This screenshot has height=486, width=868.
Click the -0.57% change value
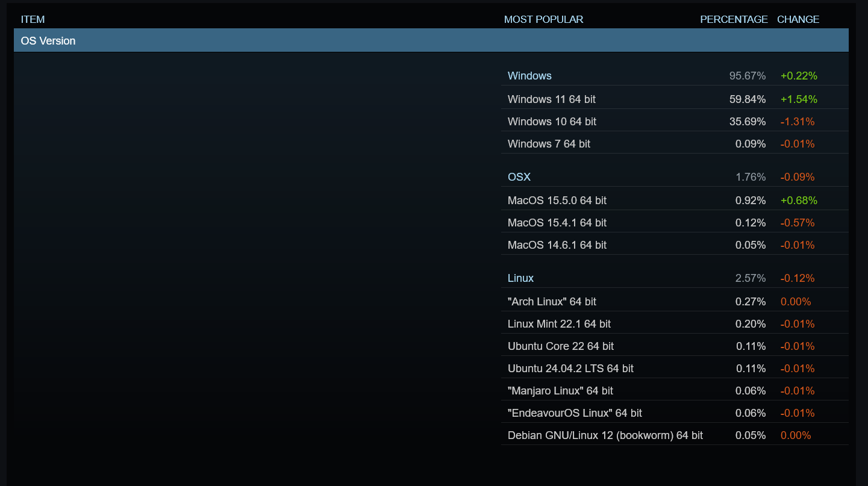(x=798, y=222)
